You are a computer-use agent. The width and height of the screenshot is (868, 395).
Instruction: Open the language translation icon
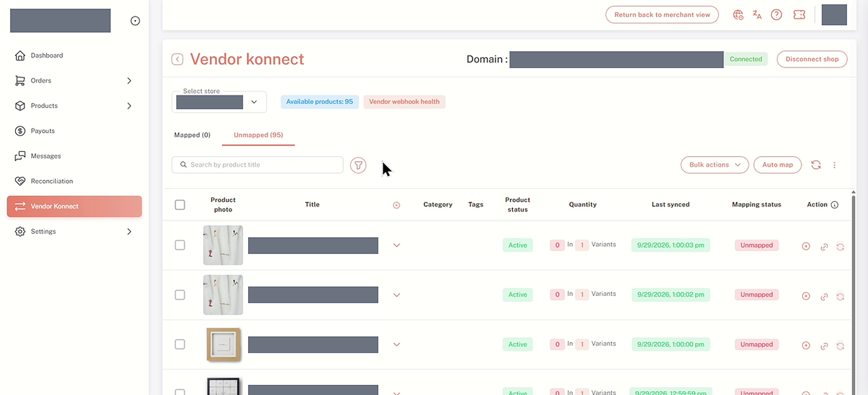click(757, 15)
